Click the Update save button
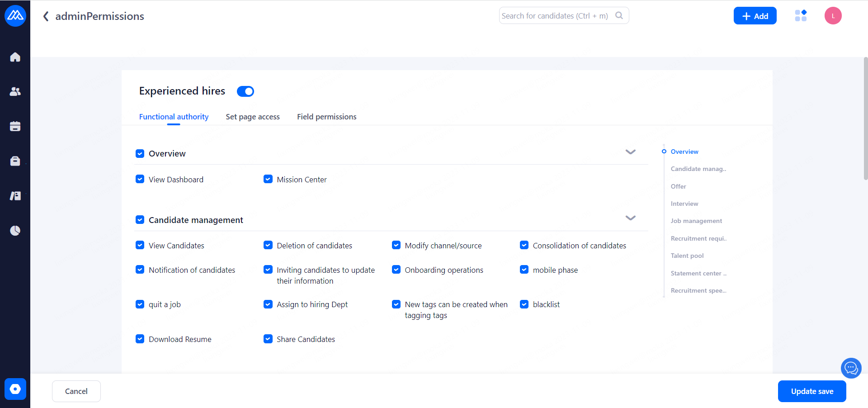 tap(811, 391)
